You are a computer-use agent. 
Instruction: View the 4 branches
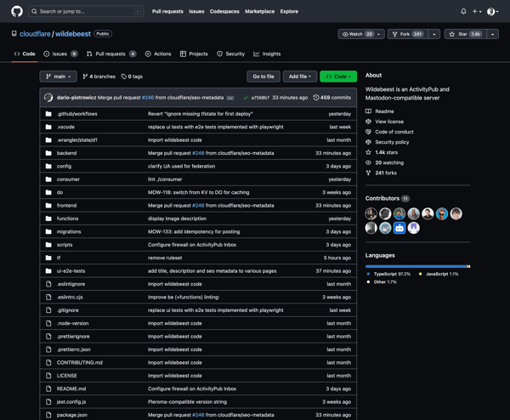99,77
